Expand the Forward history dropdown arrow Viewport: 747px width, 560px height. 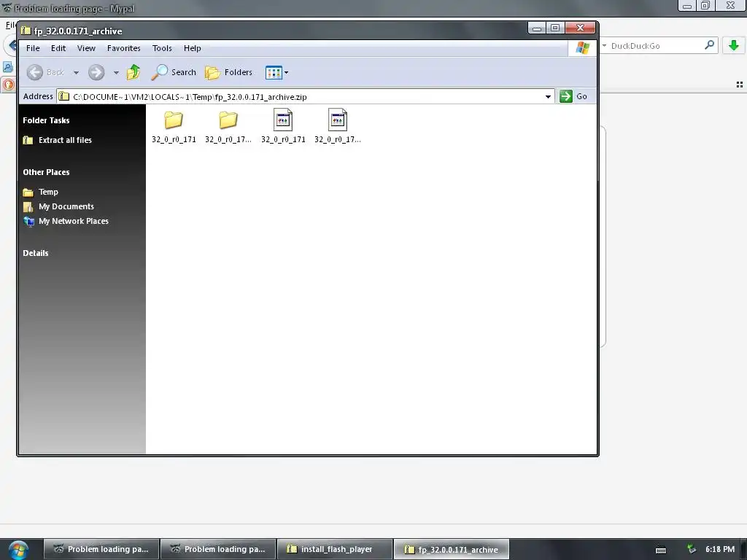(x=116, y=73)
